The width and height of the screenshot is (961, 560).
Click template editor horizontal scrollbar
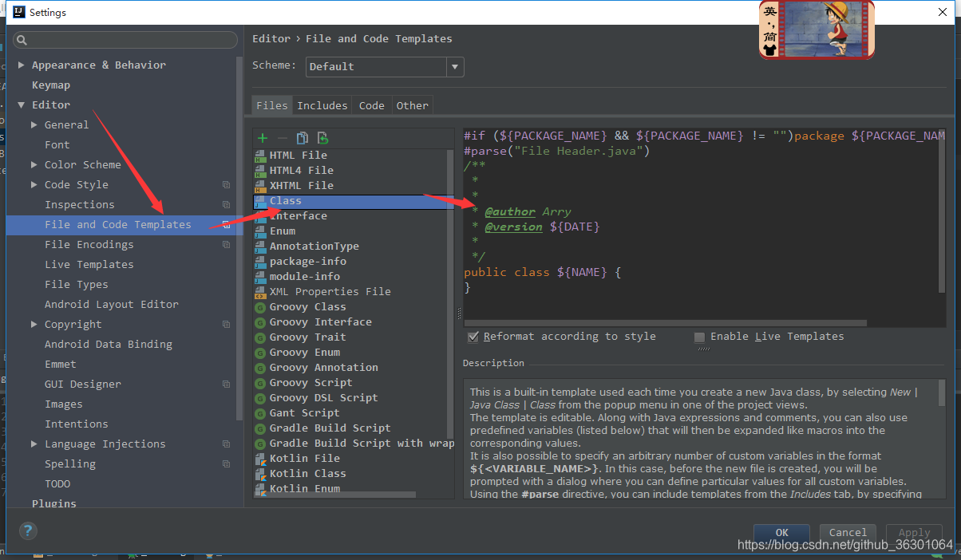tap(665, 323)
